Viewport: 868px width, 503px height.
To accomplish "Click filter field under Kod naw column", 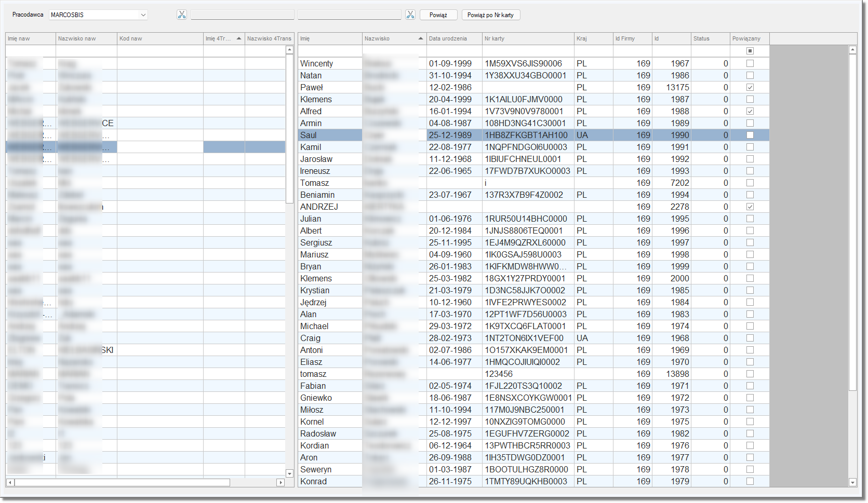I will point(160,51).
